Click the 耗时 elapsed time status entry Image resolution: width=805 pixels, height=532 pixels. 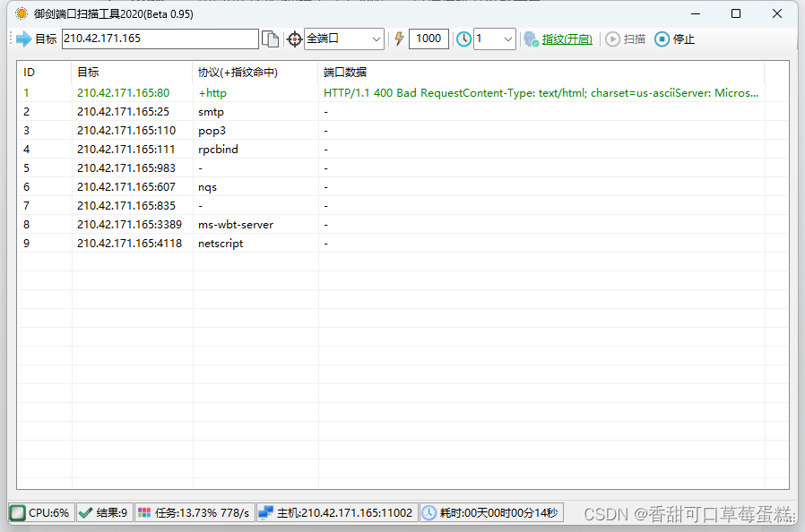(491, 512)
